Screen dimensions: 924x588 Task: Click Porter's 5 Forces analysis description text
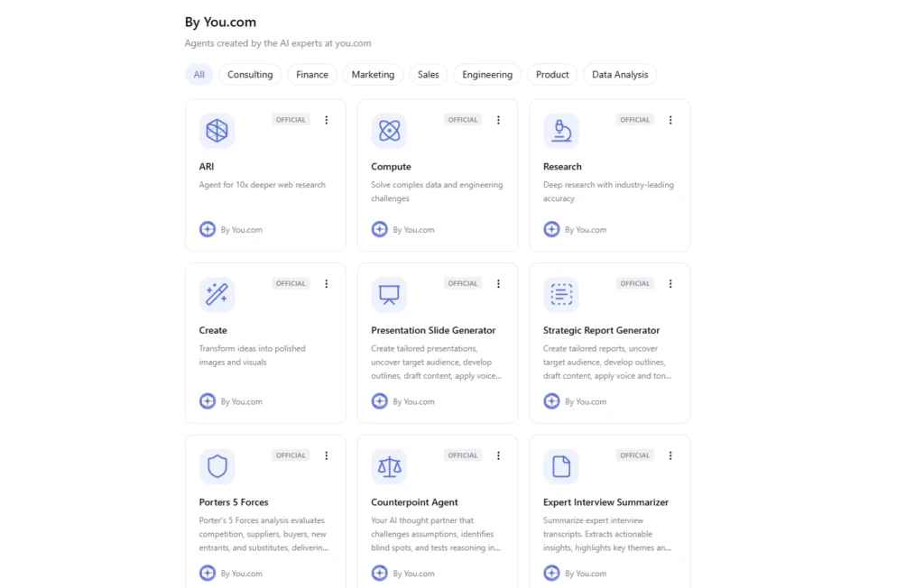[x=263, y=534]
